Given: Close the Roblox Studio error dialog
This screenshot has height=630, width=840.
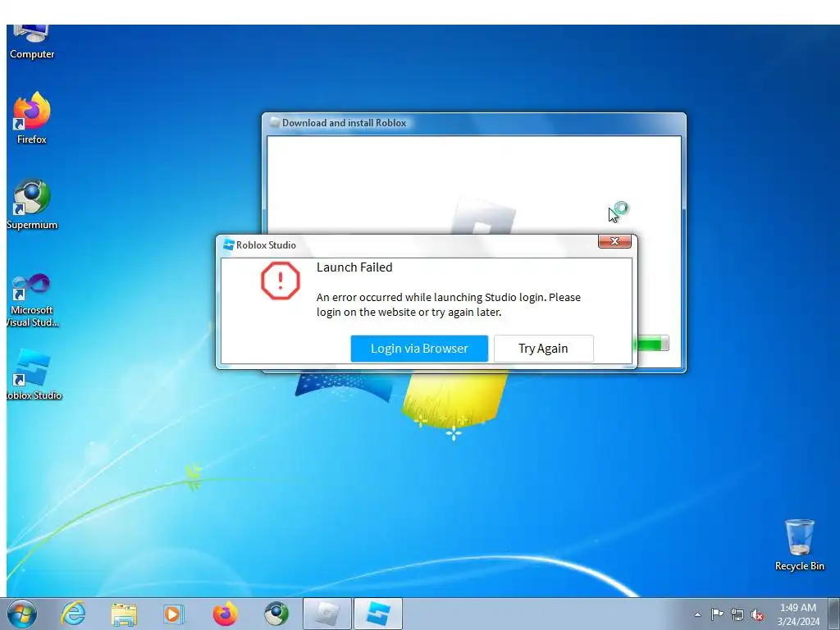Looking at the screenshot, I should (x=614, y=242).
